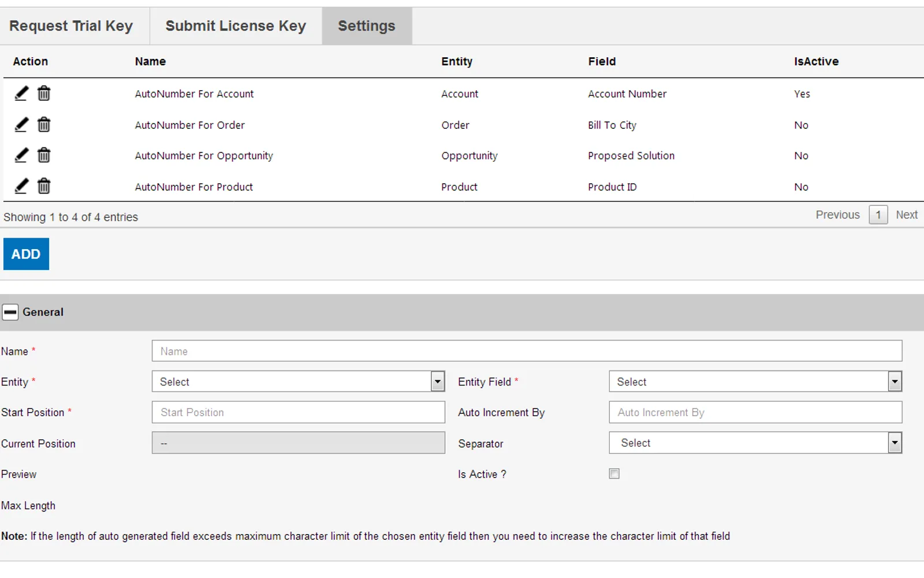Image resolution: width=924 pixels, height=578 pixels.
Task: Click the 'Opportunity' entity cell
Action: (x=470, y=155)
